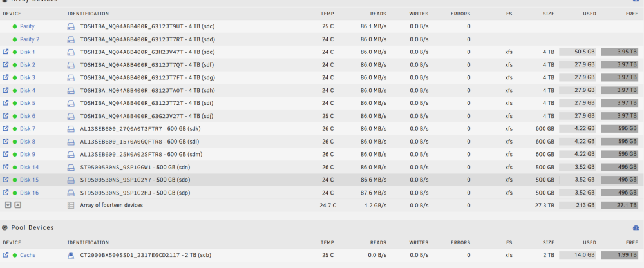
Task: Open the Disk 15 settings link
Action: click(x=29, y=180)
